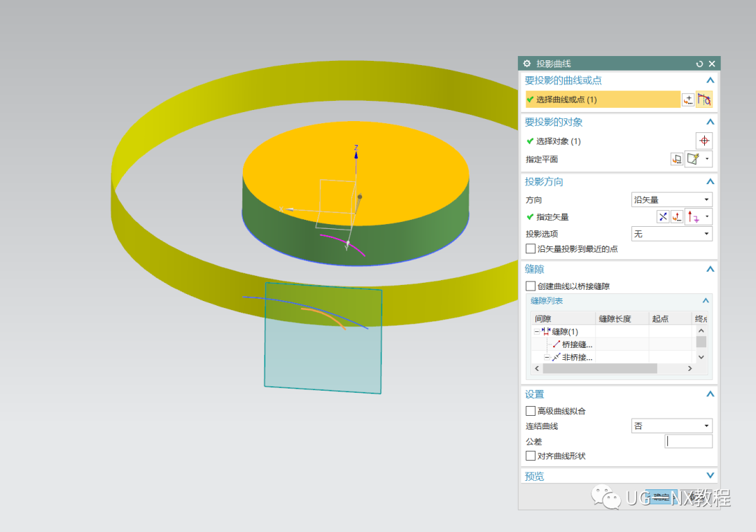Close the 投影曲线 dialog

pos(712,64)
